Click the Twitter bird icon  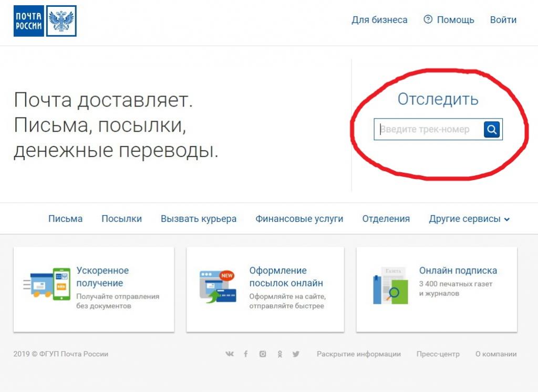[x=296, y=354]
